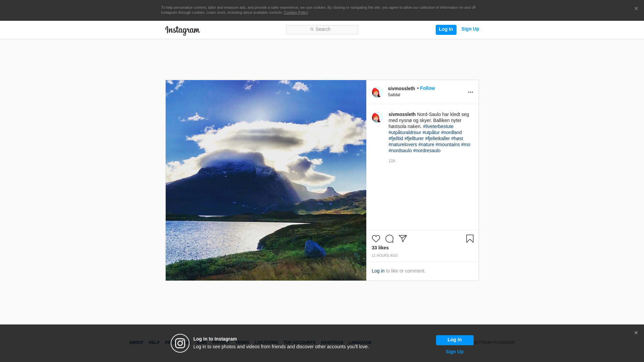Click the share paper plane icon
644x362 pixels.
click(x=402, y=239)
